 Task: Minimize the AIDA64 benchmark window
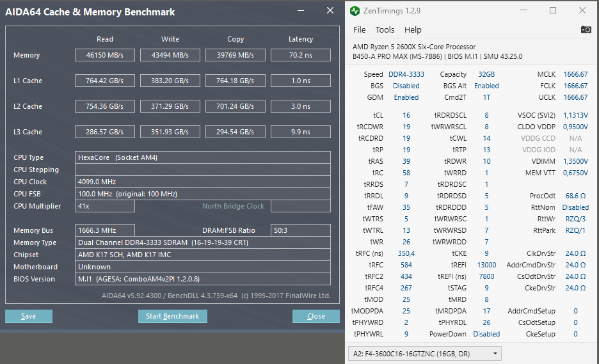pos(301,11)
